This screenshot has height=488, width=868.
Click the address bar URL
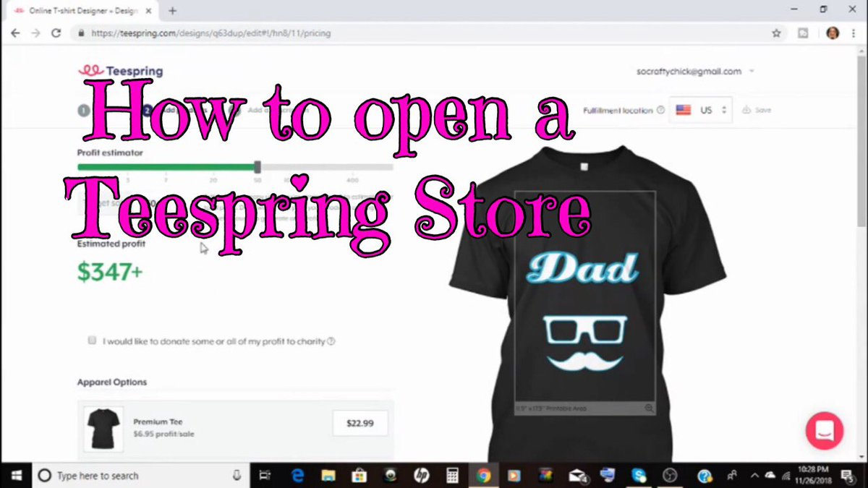tap(210, 33)
